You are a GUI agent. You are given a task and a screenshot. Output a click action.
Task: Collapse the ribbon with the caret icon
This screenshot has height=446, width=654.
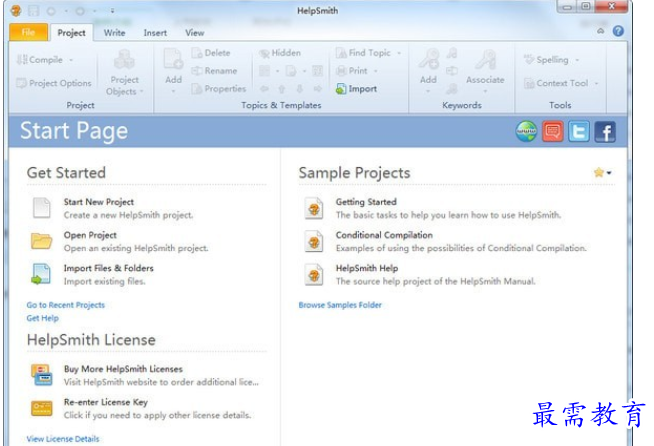pyautogui.click(x=601, y=31)
